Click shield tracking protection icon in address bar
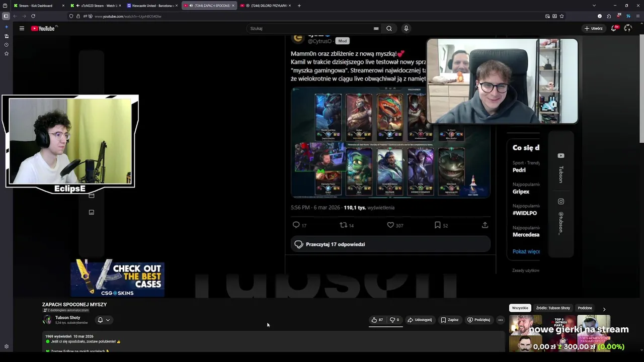The width and height of the screenshot is (644, 362). tap(71, 16)
